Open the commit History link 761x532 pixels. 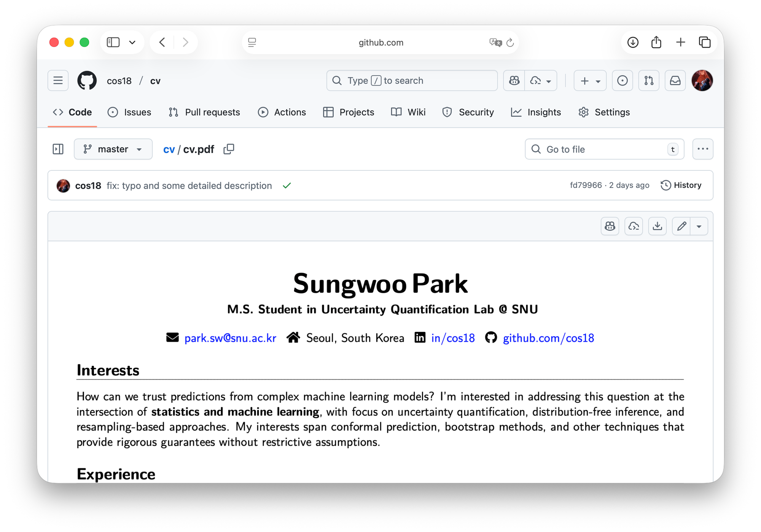point(681,185)
